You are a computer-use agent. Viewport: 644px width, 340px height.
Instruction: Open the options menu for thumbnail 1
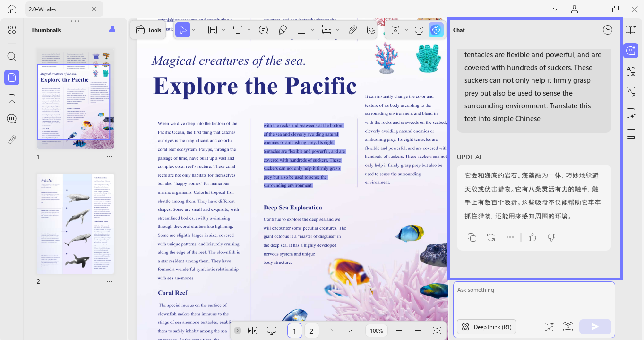tap(110, 157)
